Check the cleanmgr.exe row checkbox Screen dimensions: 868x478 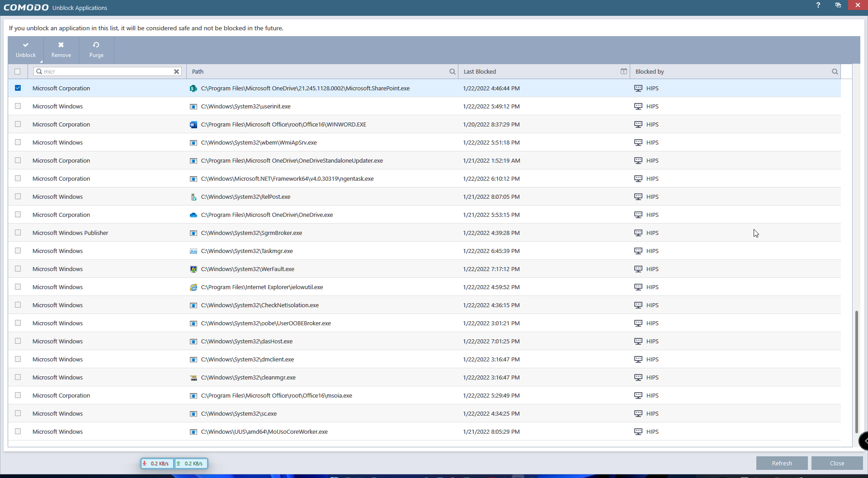tap(18, 377)
